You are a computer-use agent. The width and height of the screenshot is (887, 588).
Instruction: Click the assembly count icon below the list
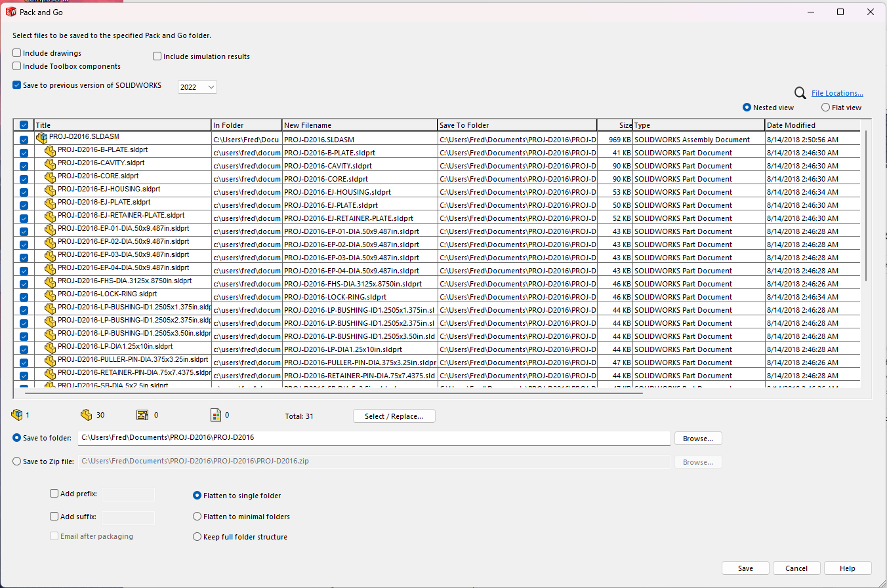pos(17,415)
